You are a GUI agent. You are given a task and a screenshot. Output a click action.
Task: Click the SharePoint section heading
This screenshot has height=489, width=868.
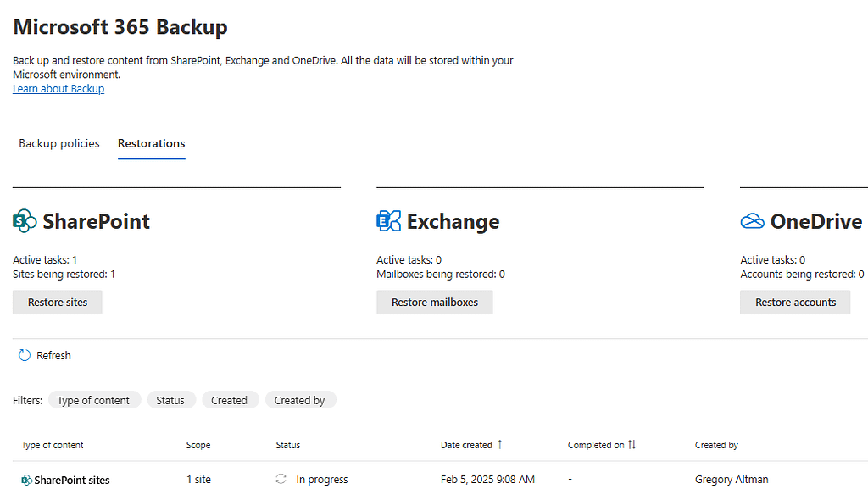pos(97,221)
